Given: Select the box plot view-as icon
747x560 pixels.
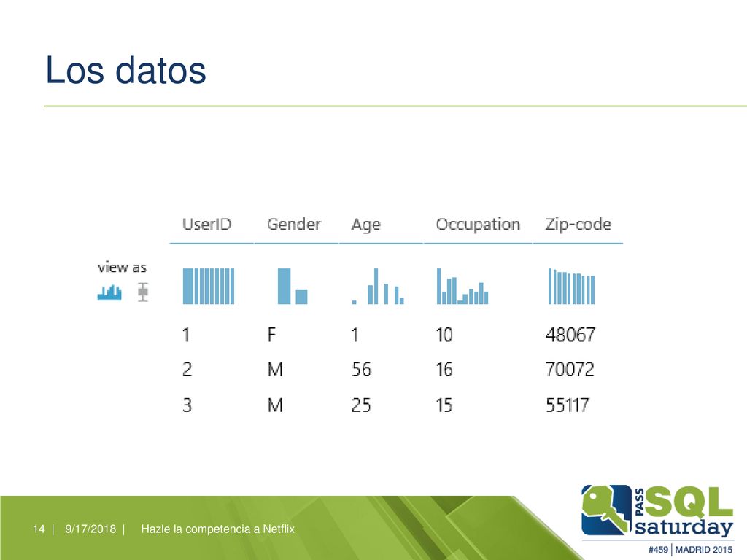Looking at the screenshot, I should tap(143, 292).
